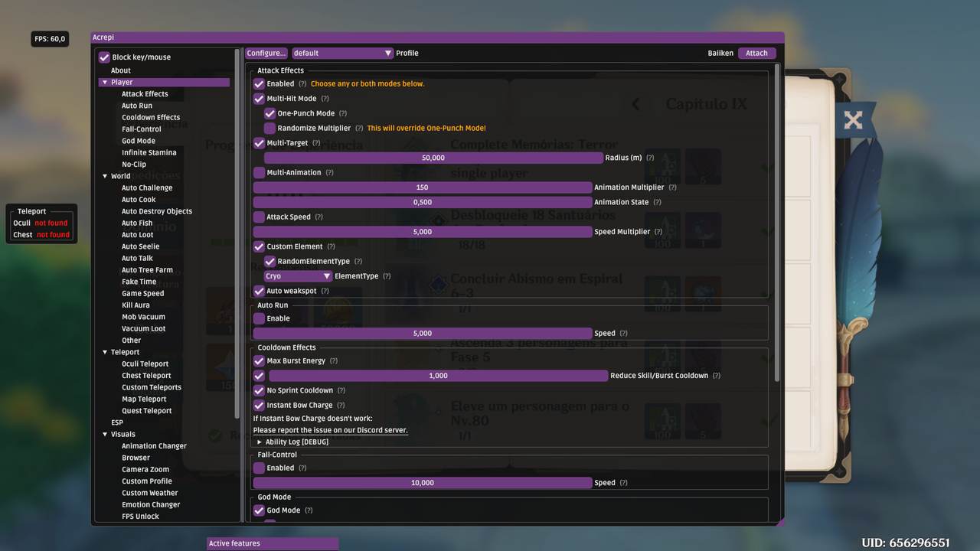
Task: Click the help (?) next to God Mode checkbox
Action: [x=309, y=510]
